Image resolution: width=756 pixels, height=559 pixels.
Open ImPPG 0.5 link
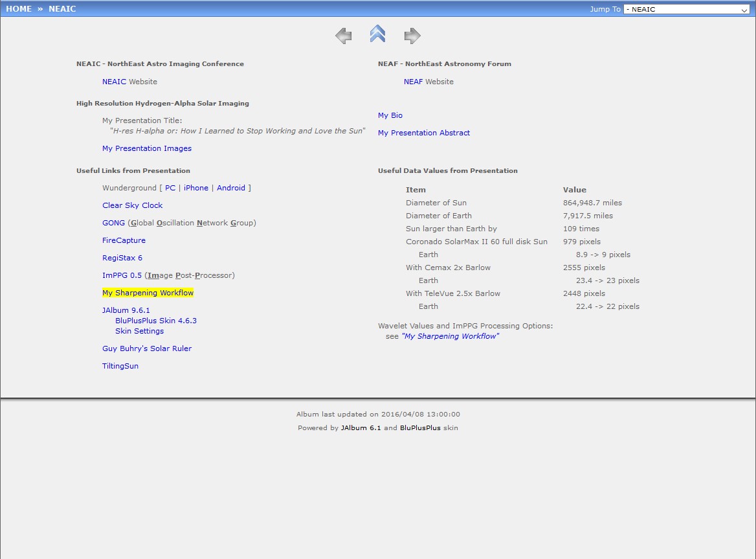122,275
